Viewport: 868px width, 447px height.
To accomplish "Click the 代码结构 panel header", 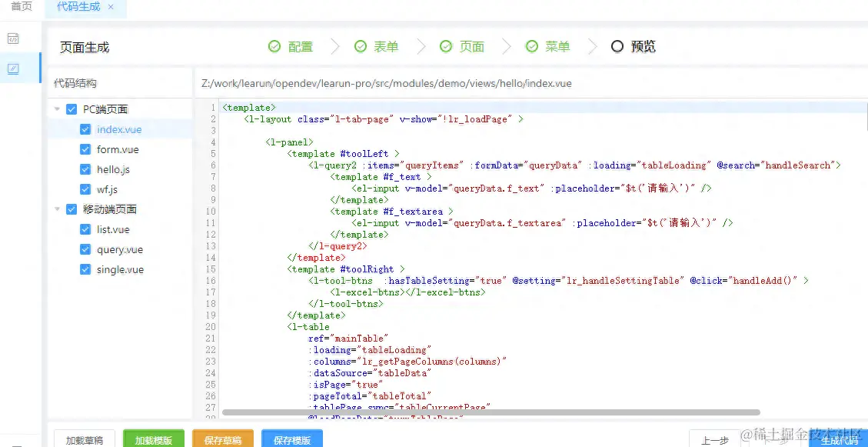I will pyautogui.click(x=75, y=84).
